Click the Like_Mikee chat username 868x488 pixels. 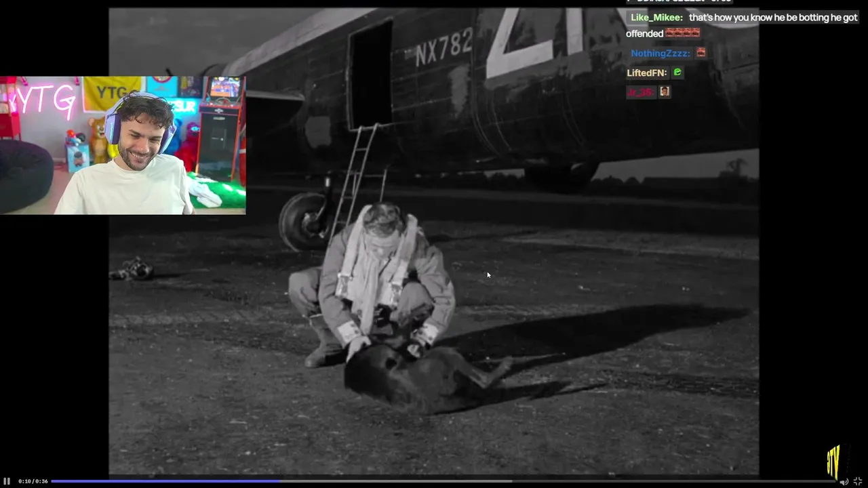click(x=656, y=18)
